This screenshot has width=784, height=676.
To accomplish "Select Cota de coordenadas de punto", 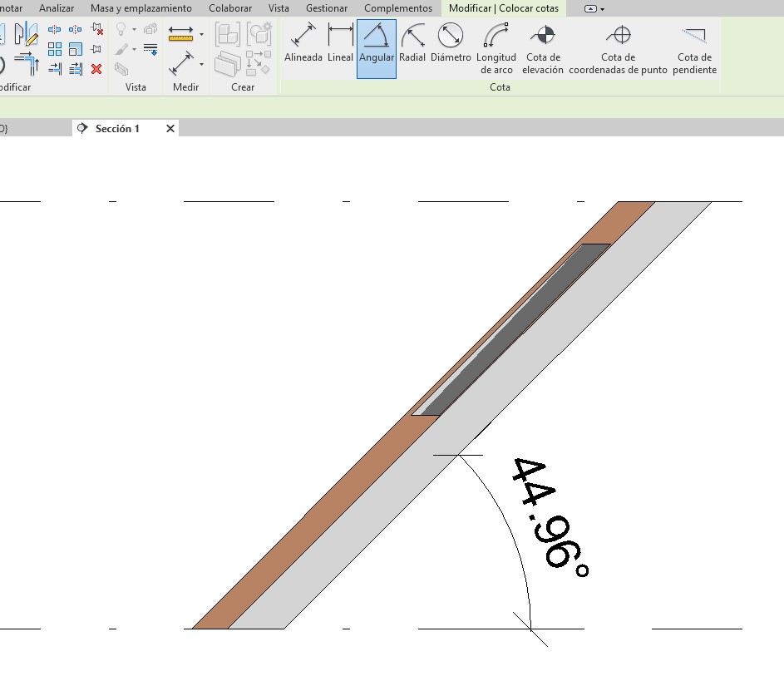I will point(618,47).
